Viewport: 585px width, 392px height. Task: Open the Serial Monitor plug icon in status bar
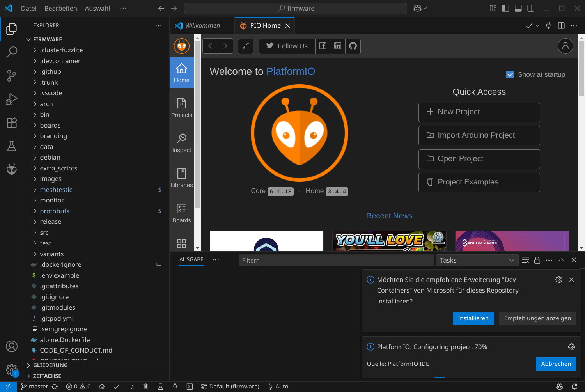click(x=175, y=386)
